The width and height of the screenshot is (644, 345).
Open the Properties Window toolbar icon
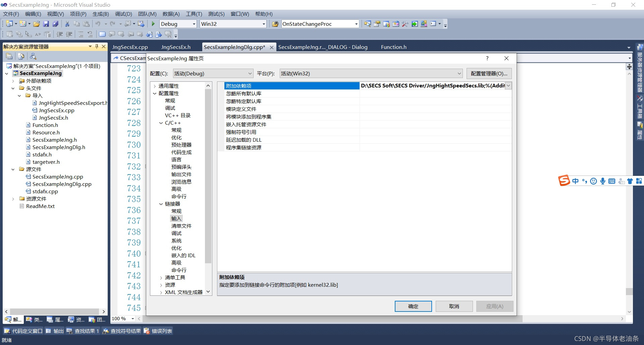(x=377, y=24)
